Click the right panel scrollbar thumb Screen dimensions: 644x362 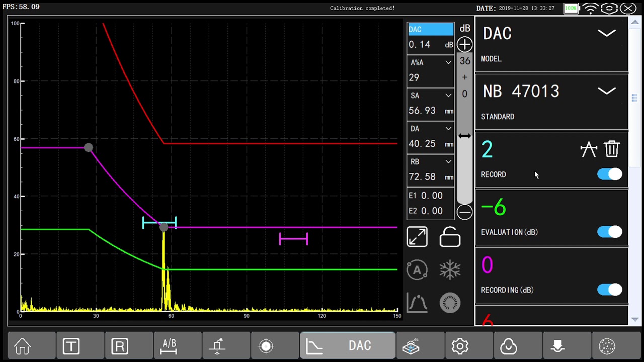[634, 98]
